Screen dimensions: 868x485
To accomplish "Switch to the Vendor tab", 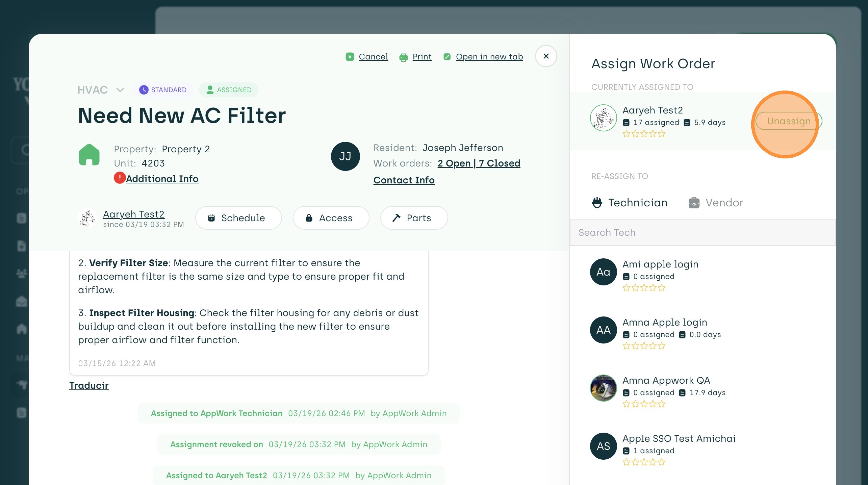I will coord(716,203).
